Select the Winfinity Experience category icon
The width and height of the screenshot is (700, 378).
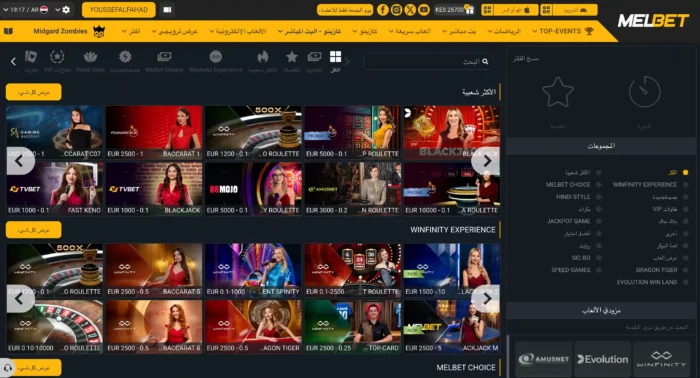click(x=216, y=57)
